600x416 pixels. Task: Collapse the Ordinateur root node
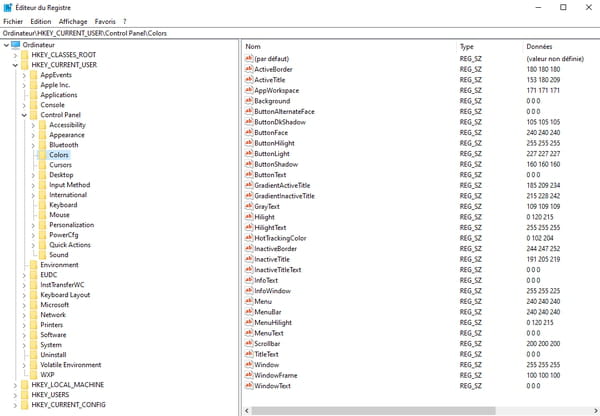click(6, 45)
